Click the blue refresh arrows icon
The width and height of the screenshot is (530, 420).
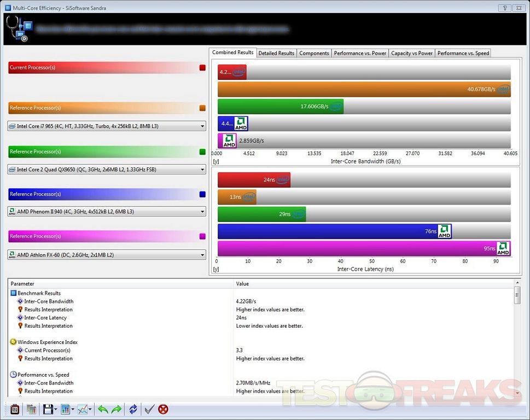133,409
